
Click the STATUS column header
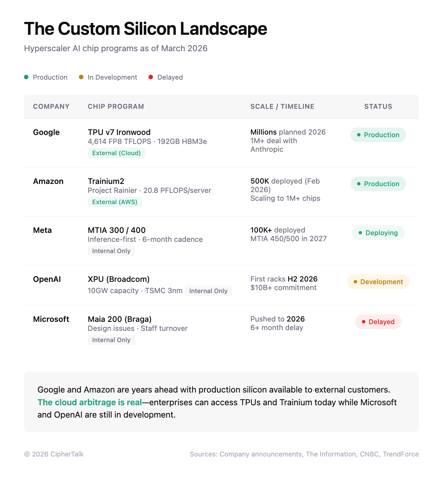(378, 107)
